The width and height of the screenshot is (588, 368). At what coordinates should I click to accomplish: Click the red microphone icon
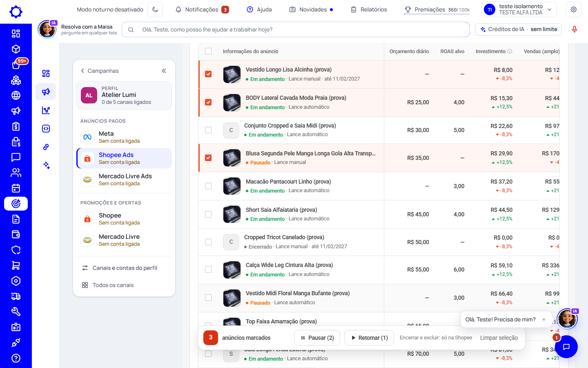pyautogui.click(x=575, y=29)
